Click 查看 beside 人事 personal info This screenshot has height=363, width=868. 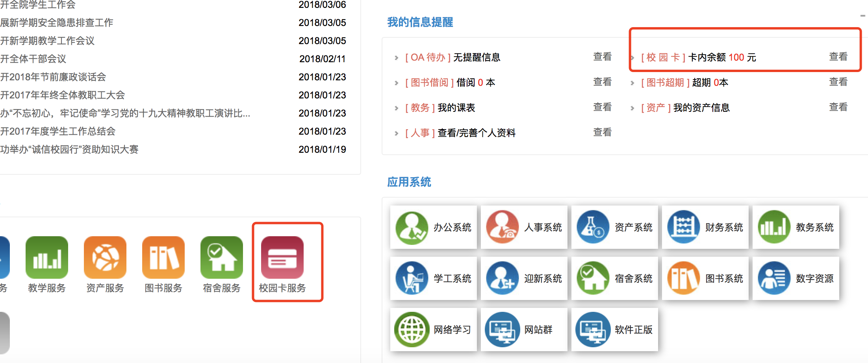pyautogui.click(x=602, y=133)
